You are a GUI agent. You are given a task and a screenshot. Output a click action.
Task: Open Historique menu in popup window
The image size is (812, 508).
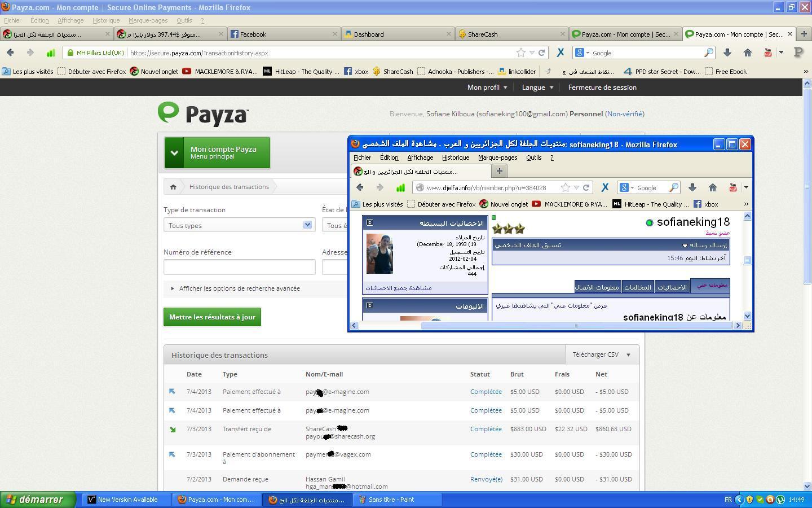[456, 157]
